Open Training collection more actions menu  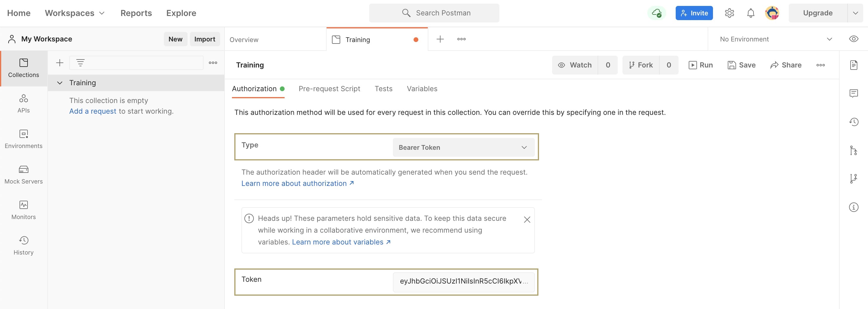click(820, 65)
